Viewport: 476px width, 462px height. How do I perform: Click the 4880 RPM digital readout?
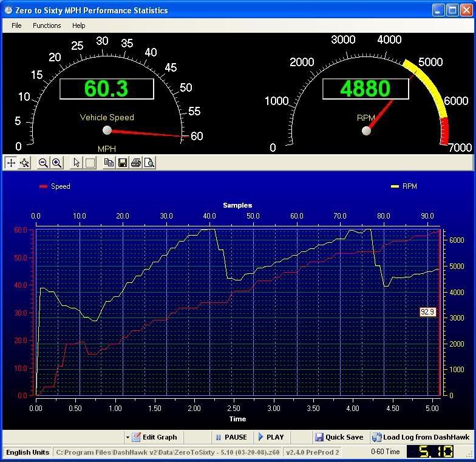pos(365,89)
